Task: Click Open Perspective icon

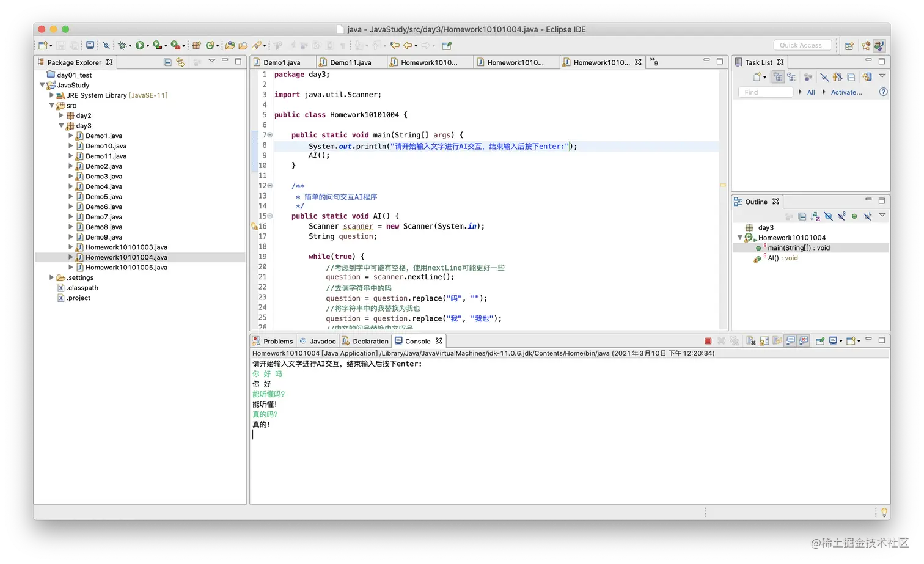Action: 849,45
